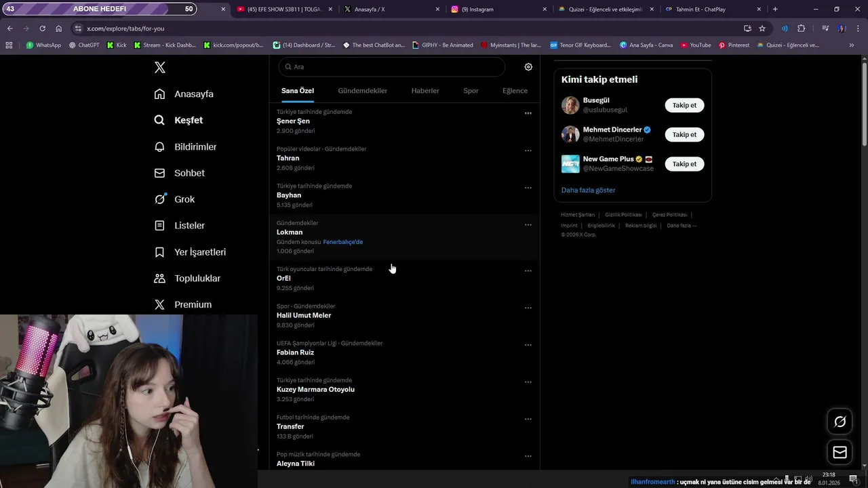
Task: Open the floating Grok button
Action: (x=840, y=422)
